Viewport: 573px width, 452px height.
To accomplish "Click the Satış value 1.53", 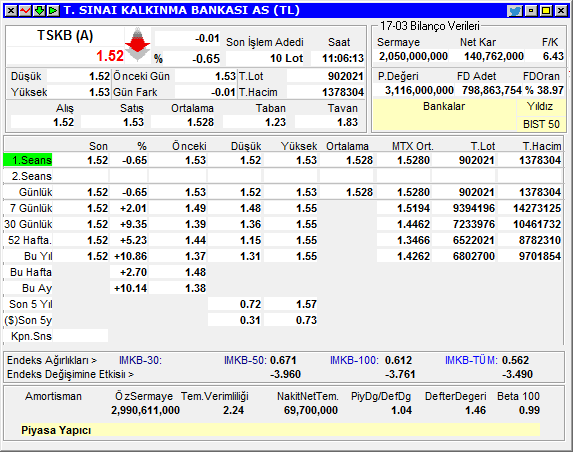I will pos(133,122).
